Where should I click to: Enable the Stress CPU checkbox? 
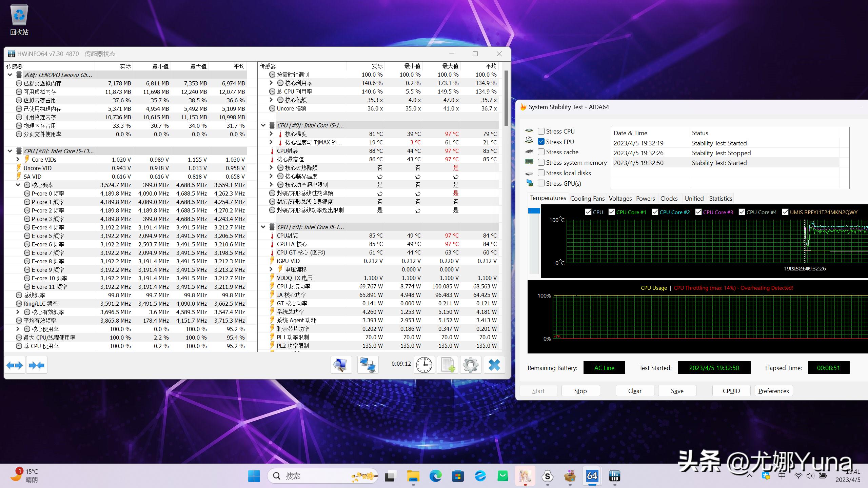pyautogui.click(x=541, y=131)
